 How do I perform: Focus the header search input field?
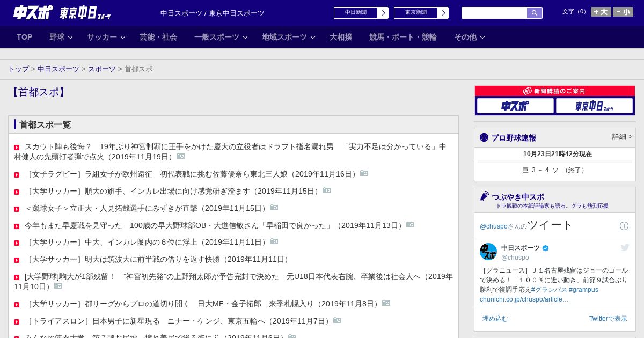click(x=494, y=13)
